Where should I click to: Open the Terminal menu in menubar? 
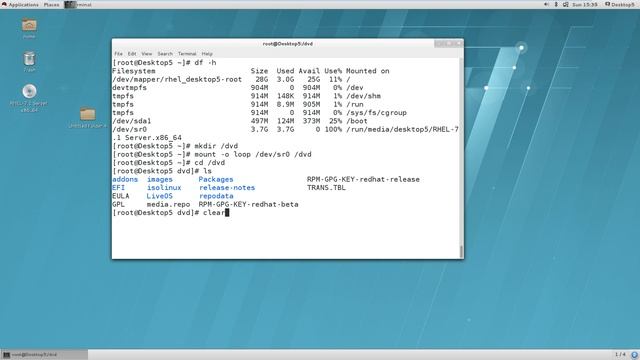point(187,53)
